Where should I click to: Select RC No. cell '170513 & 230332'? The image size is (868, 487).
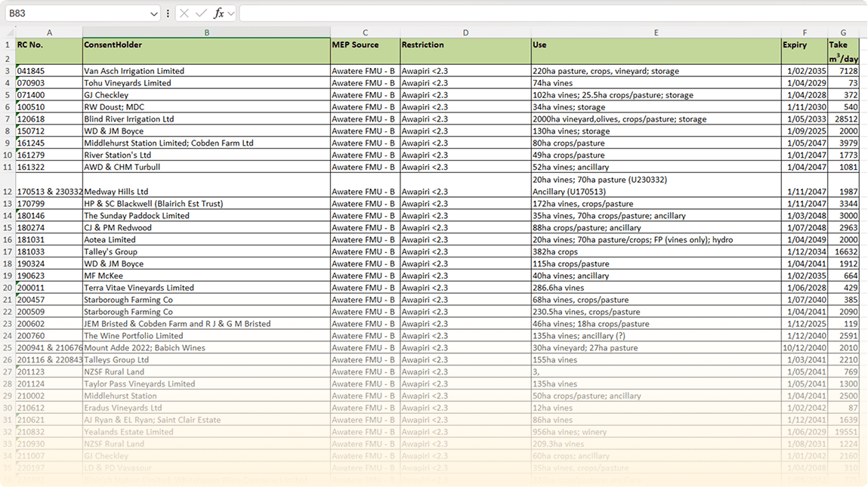coord(49,186)
